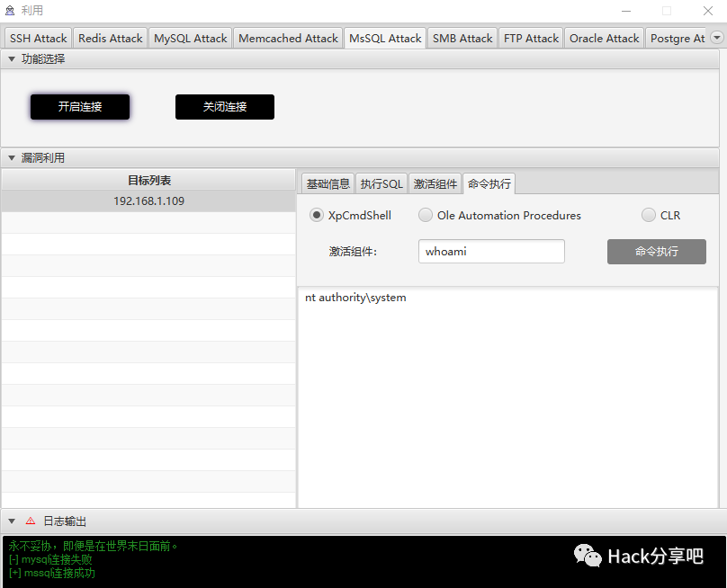This screenshot has height=588, width=727.
Task: Select target 192.168.1.109 in list
Action: (148, 201)
